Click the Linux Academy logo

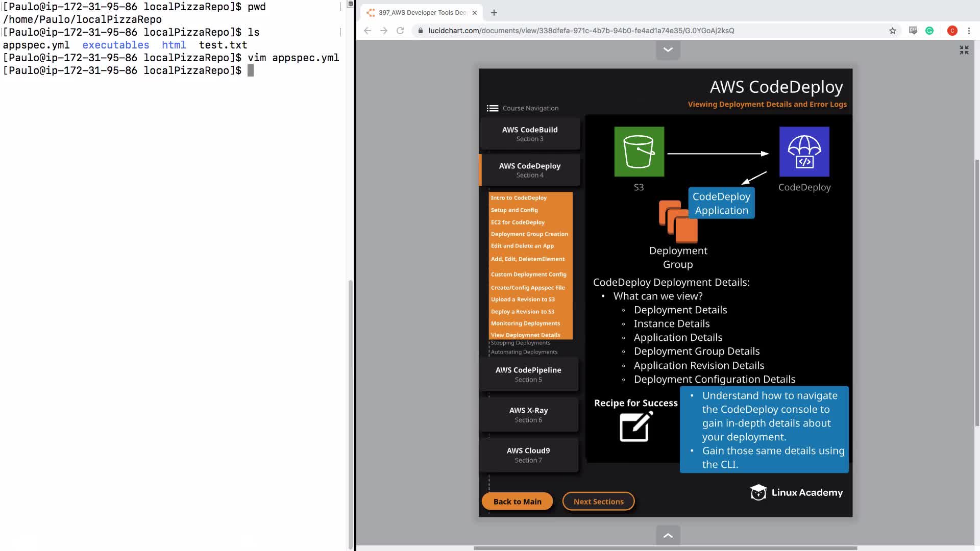pos(796,492)
